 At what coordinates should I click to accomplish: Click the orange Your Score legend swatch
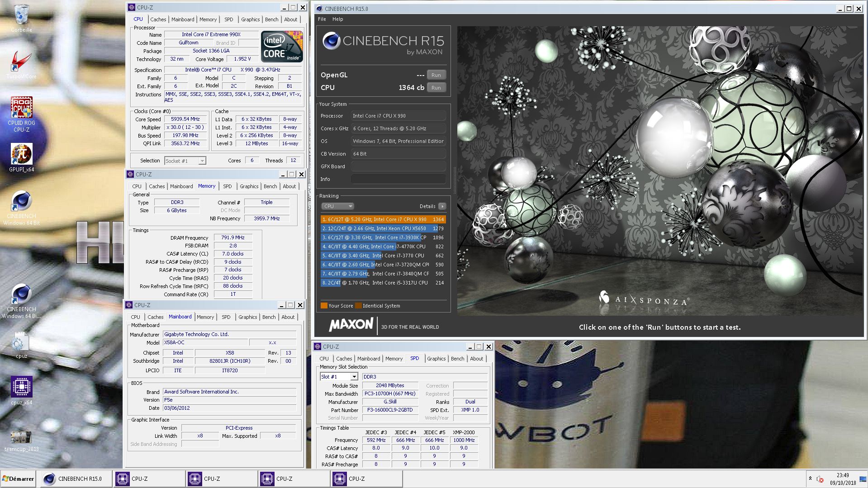click(x=324, y=306)
